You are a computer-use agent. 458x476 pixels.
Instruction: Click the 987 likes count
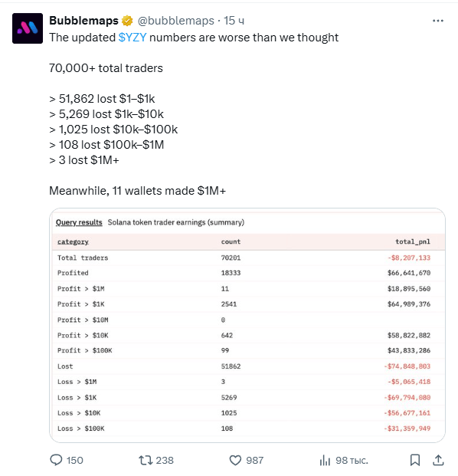[254, 460]
